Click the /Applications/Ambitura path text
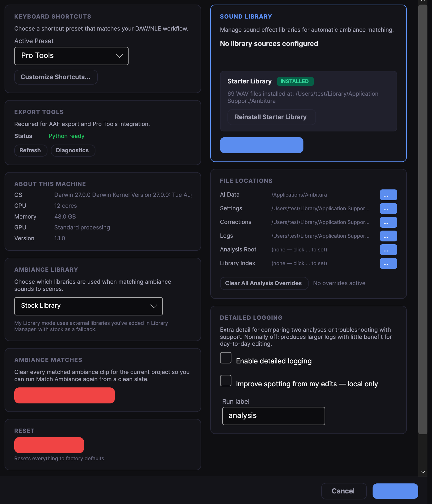This screenshot has width=432, height=504. [299, 195]
